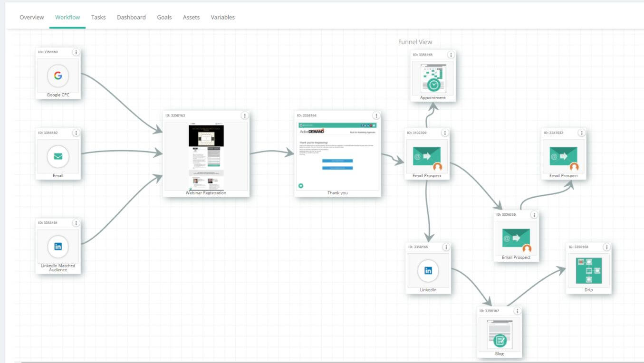Viewport: 644px width, 363px height.
Task: Select the LinkedIn Matched Audience icon
Action: pyautogui.click(x=57, y=246)
